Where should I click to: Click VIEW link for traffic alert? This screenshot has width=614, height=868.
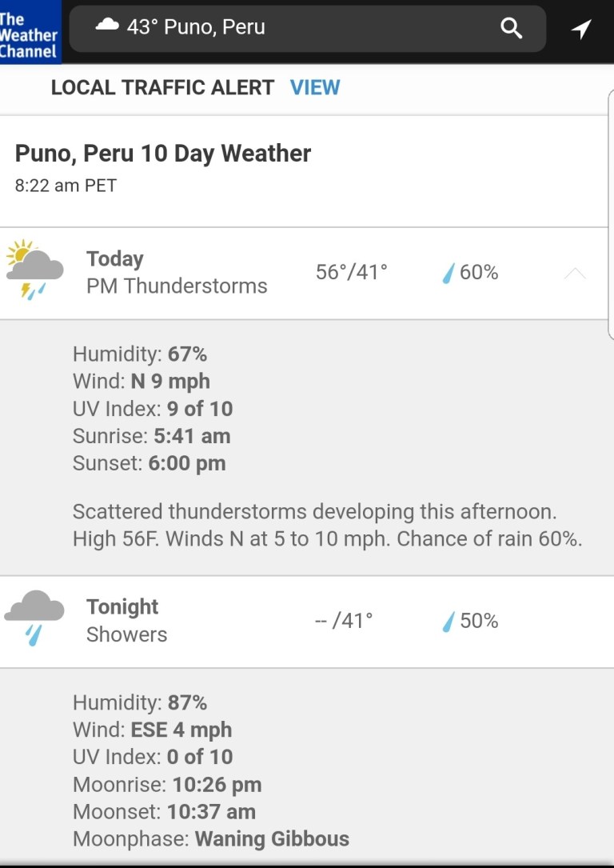(315, 87)
